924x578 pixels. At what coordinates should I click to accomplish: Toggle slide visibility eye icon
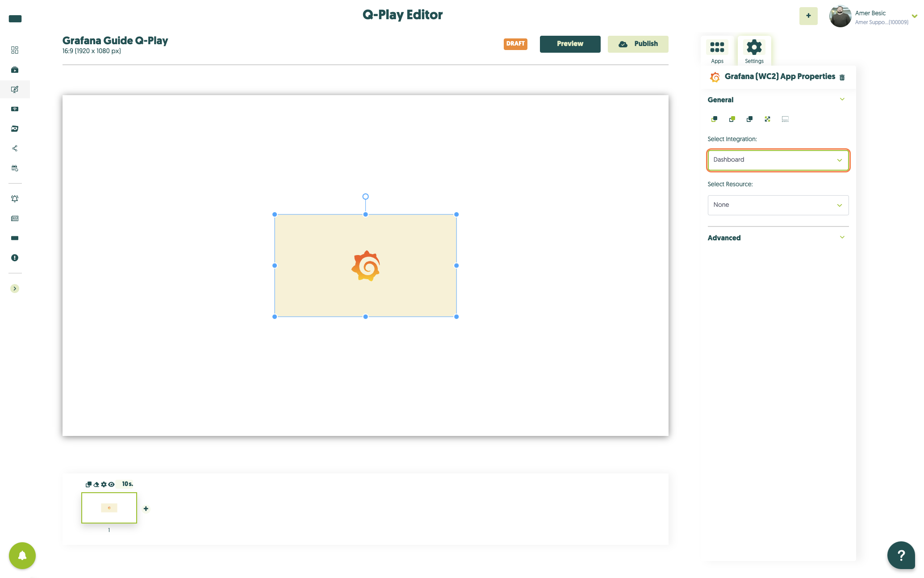pos(111,484)
